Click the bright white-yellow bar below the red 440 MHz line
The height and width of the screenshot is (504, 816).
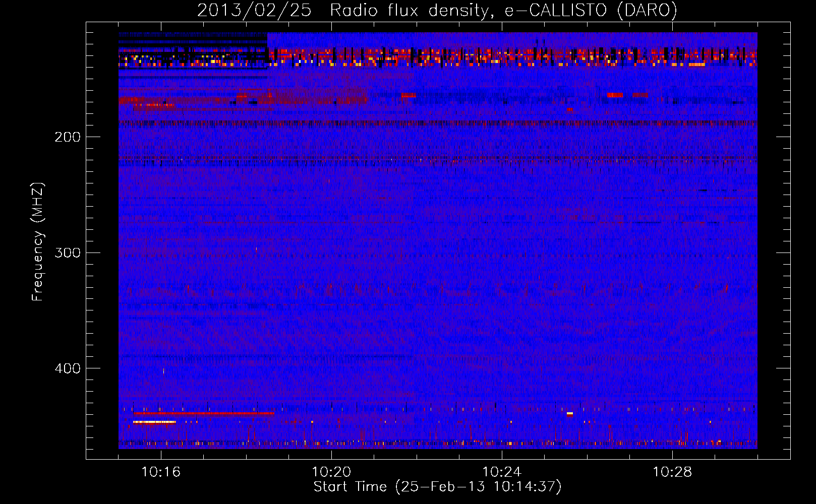(154, 422)
